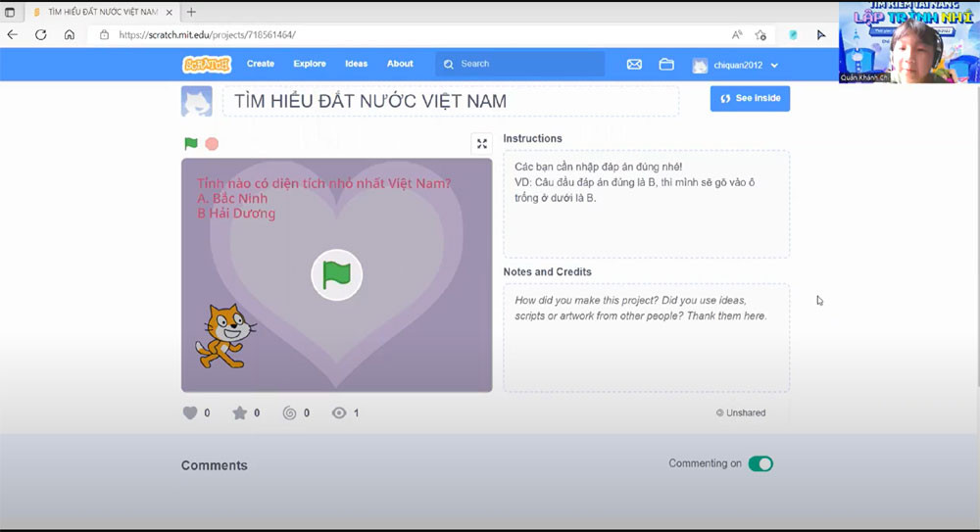Toggle the Commenting on switch
The width and height of the screenshot is (980, 532).
[x=760, y=464]
